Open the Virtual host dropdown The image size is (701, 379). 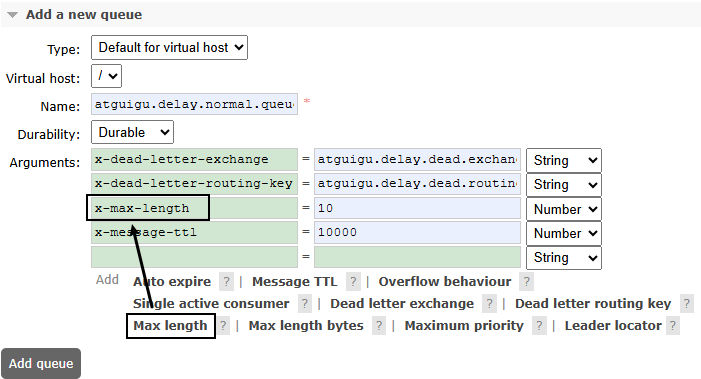pos(106,76)
